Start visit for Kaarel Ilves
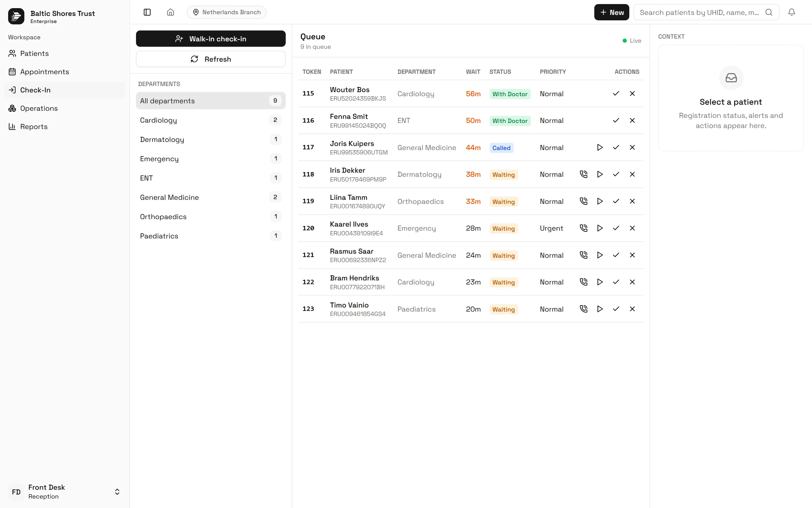This screenshot has width=812, height=508. (x=600, y=228)
